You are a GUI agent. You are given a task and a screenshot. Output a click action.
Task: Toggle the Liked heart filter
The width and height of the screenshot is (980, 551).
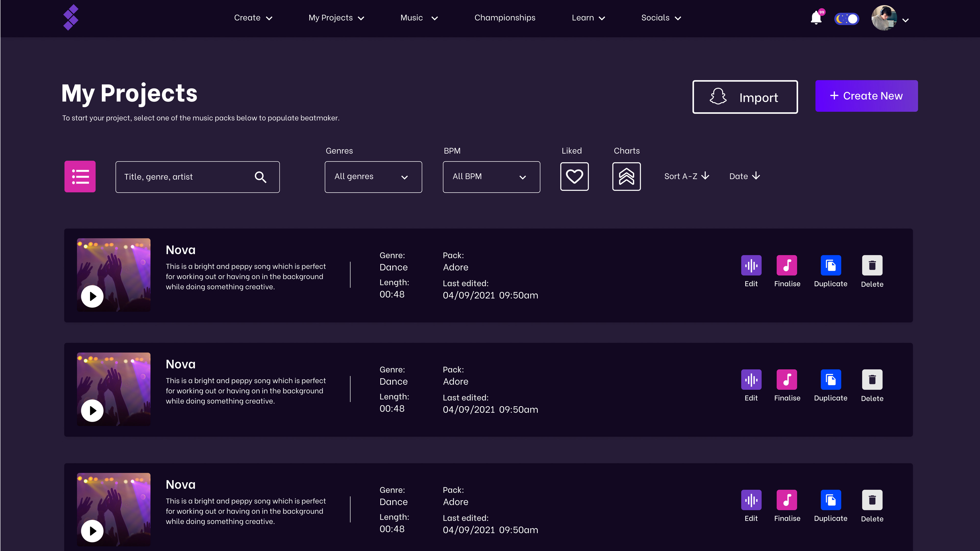coord(574,177)
